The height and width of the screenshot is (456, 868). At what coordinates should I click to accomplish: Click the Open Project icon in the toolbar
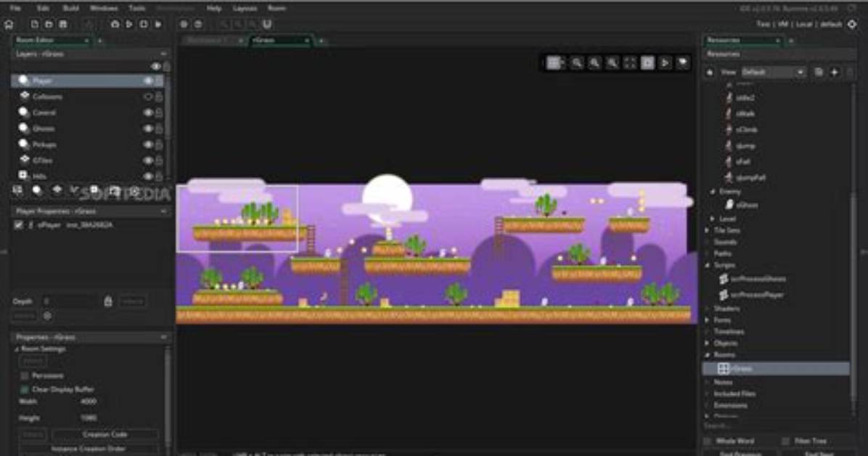pyautogui.click(x=49, y=25)
